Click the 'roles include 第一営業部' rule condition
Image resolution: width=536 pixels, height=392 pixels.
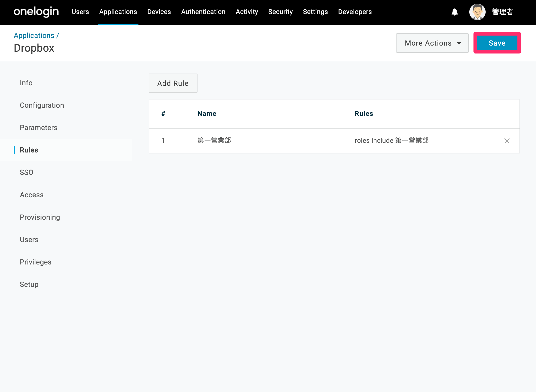pyautogui.click(x=392, y=141)
